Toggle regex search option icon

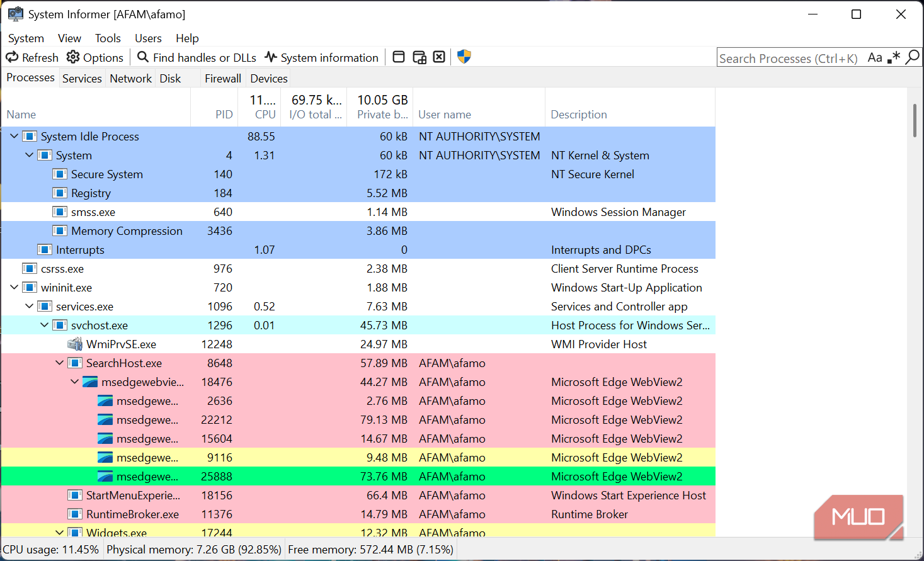(x=894, y=57)
